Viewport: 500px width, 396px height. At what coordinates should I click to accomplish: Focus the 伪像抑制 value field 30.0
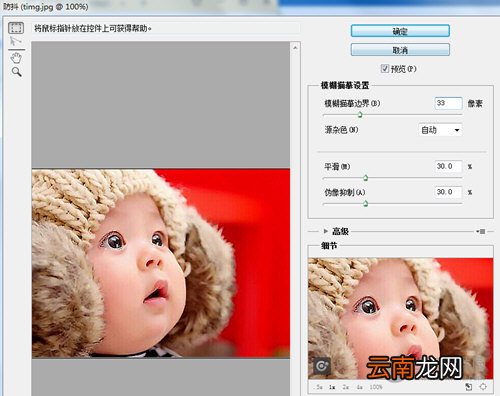(448, 192)
